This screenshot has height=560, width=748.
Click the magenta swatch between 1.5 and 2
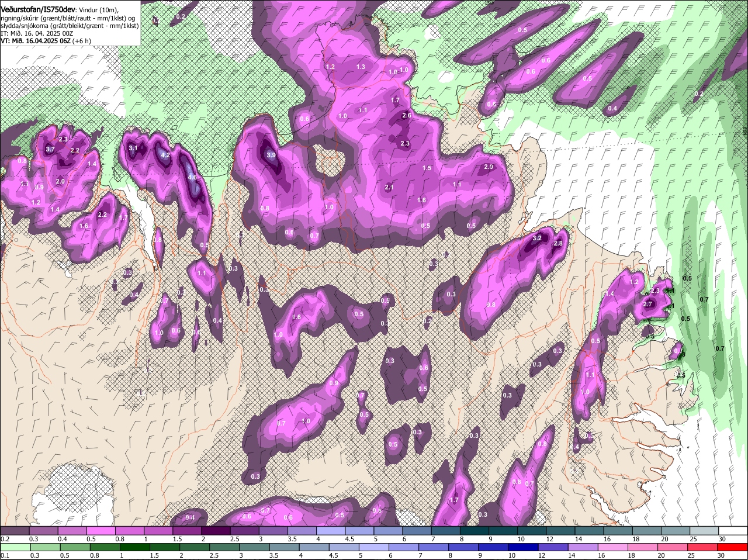(187, 530)
